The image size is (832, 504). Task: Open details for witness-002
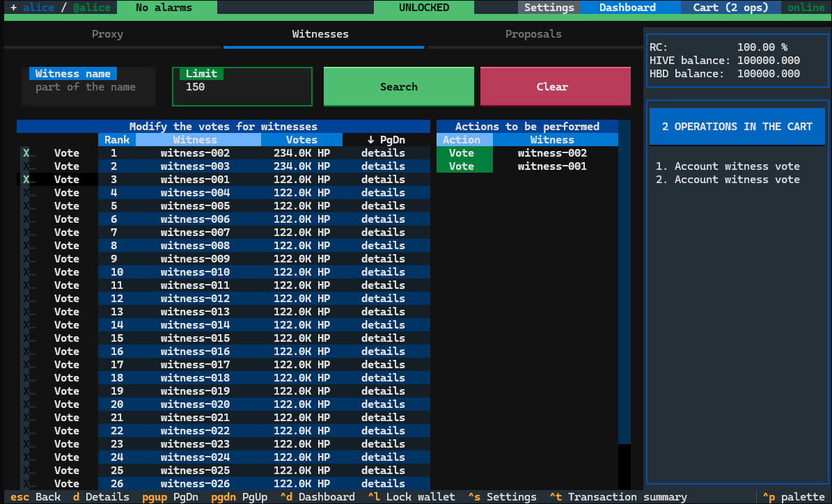click(383, 152)
